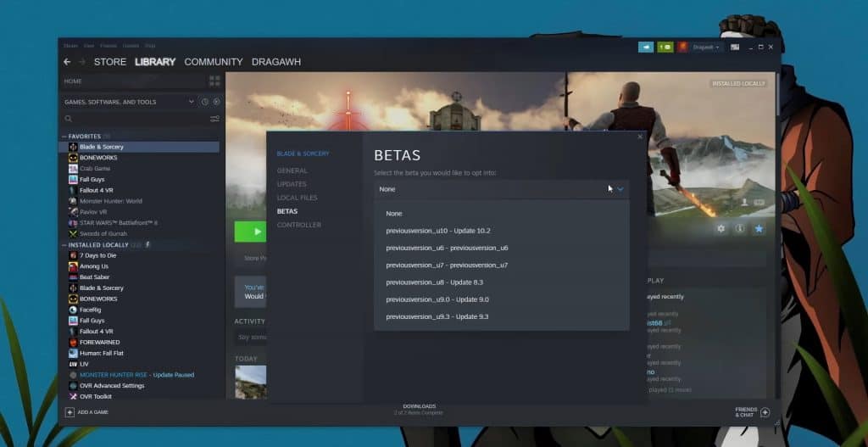Click Beat Saber game icon
The height and width of the screenshot is (447, 868).
73,277
